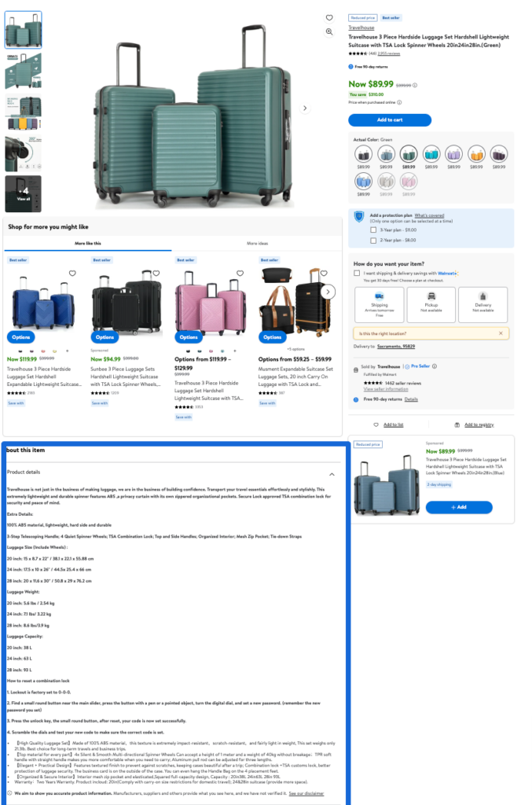Image resolution: width=532 pixels, height=805 pixels.
Task: Open the zoom magnifier on product image
Action: click(x=329, y=31)
